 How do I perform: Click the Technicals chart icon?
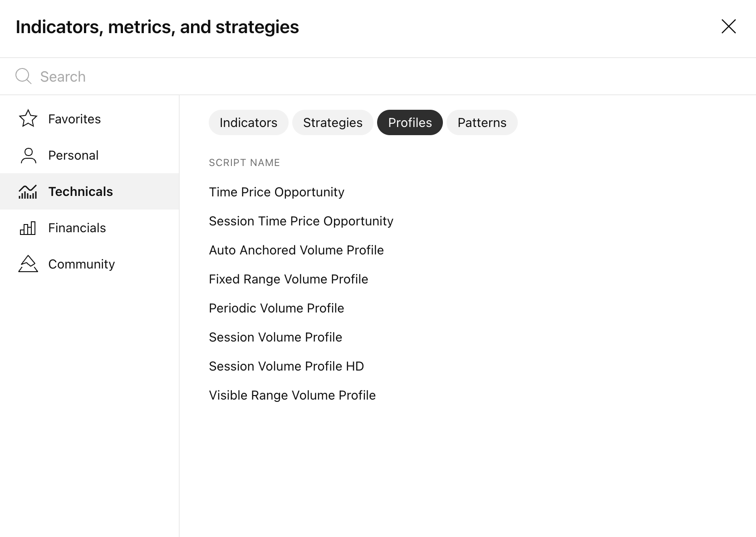tap(28, 191)
